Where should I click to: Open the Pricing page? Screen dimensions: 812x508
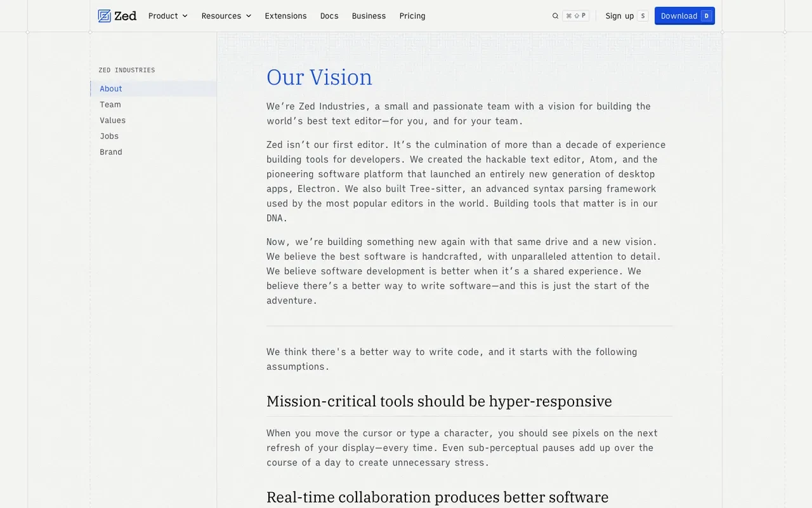point(412,16)
